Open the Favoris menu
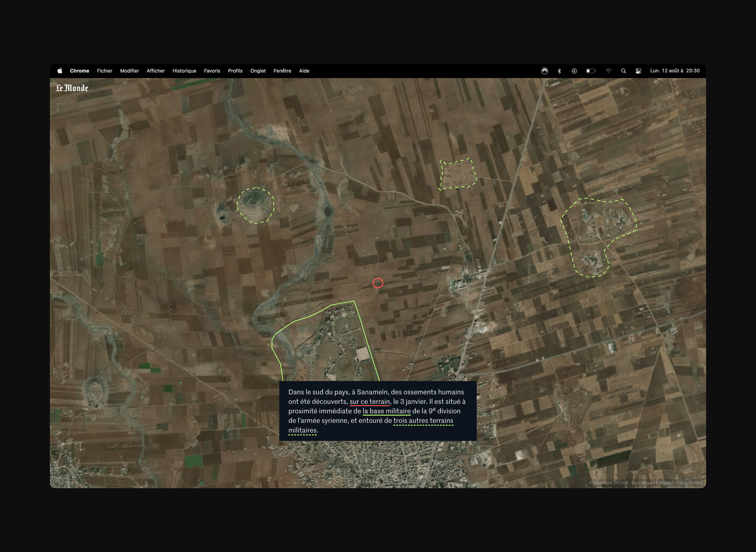Viewport: 756px width, 552px height. (212, 71)
